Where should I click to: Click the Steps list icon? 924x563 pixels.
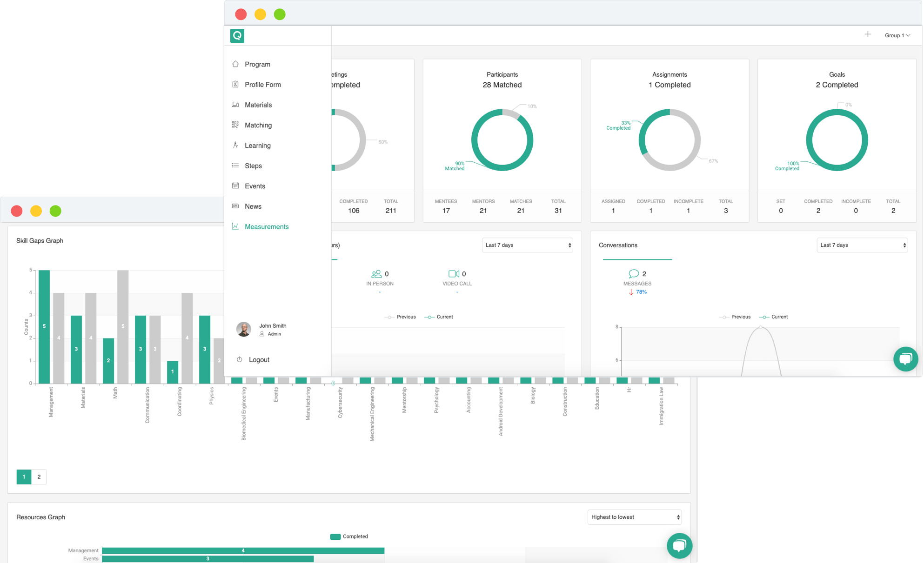coord(235,166)
